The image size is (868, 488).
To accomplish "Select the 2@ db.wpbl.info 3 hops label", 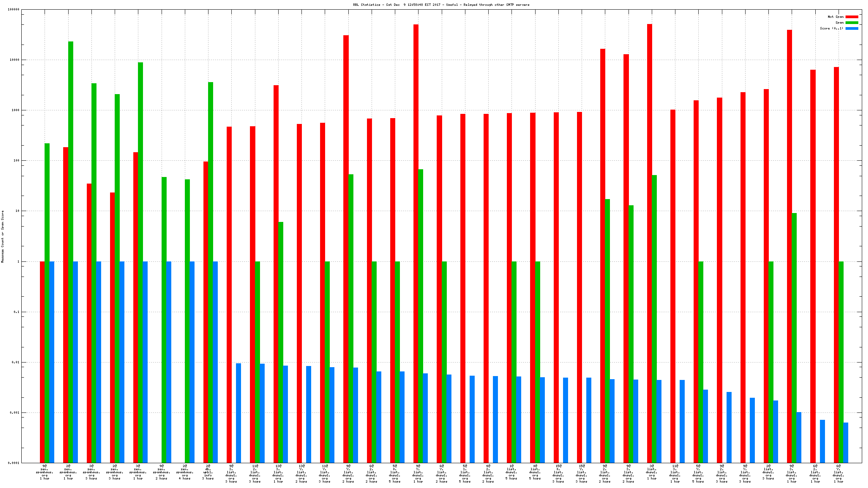I will (208, 472).
